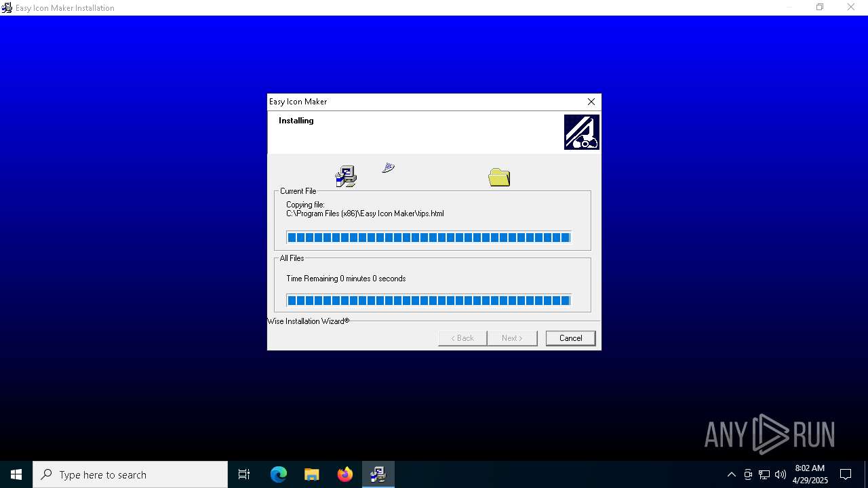
Task: Open the notifications action center
Action: 846,474
